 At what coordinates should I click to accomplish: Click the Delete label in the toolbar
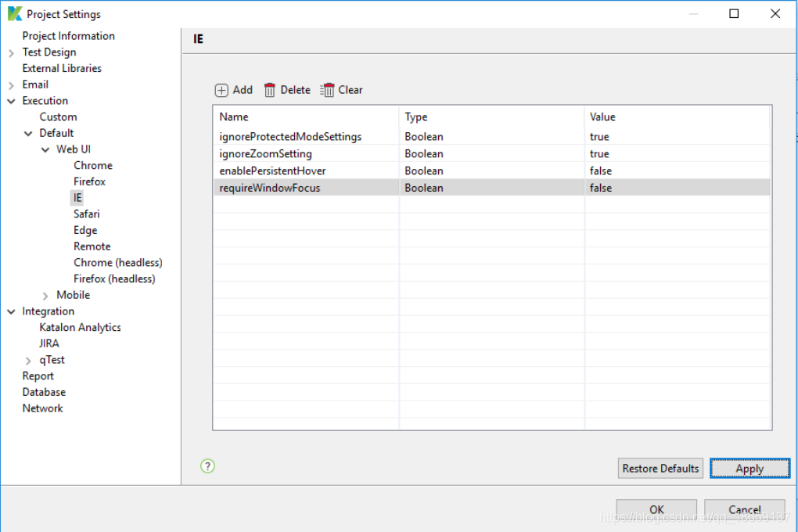(x=295, y=90)
